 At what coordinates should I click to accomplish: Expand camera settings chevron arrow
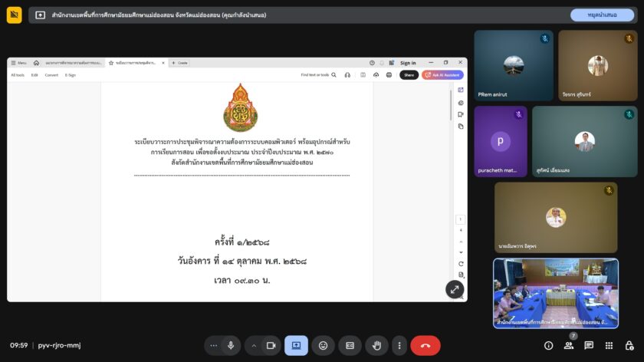point(254,346)
